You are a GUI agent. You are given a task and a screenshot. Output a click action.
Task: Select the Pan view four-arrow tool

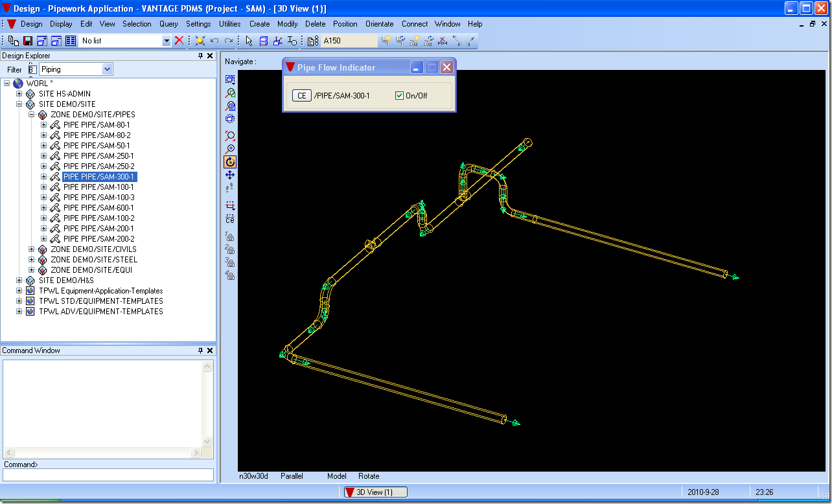click(x=230, y=175)
